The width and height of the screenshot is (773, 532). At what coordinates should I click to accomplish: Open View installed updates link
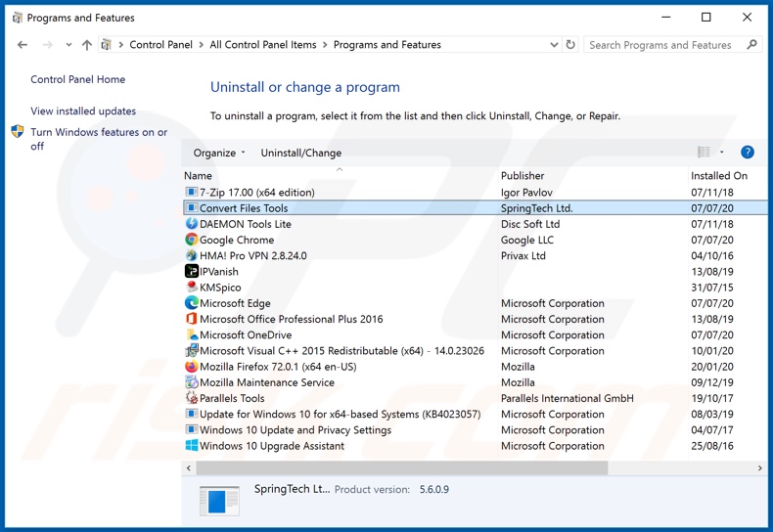(83, 111)
